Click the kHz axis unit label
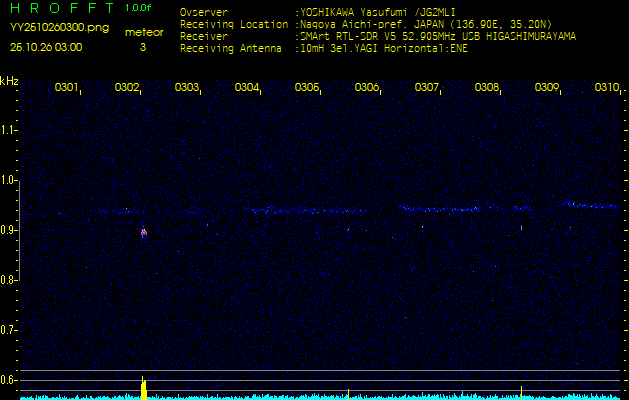The image size is (629, 400). click(x=9, y=81)
